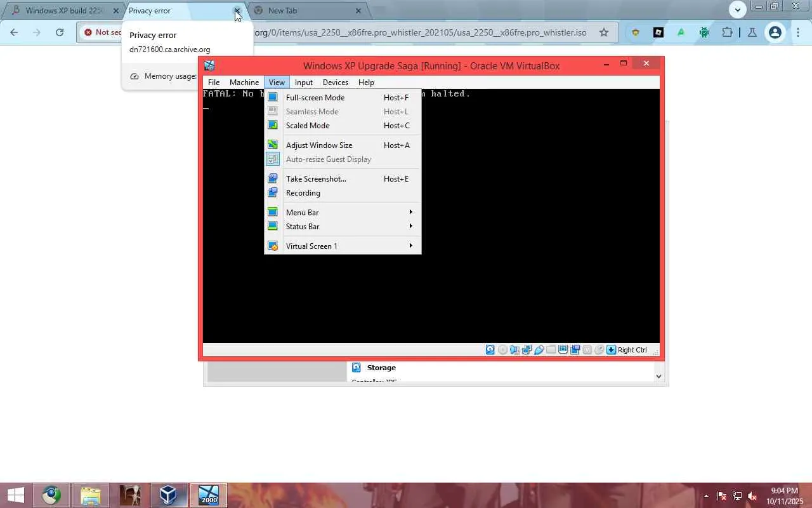This screenshot has height=508, width=812.
Task: Open the Input menu
Action: (304, 82)
